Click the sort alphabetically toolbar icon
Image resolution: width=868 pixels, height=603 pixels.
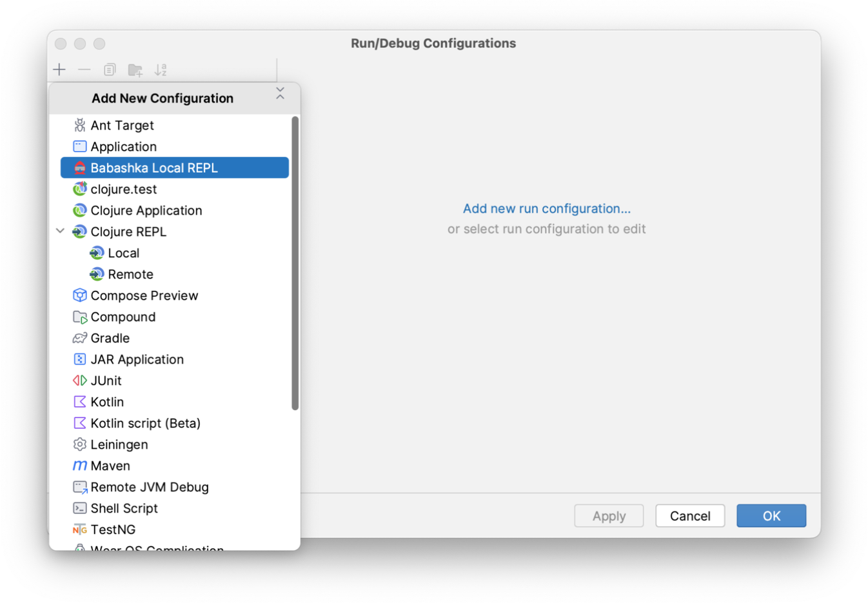[x=161, y=70]
